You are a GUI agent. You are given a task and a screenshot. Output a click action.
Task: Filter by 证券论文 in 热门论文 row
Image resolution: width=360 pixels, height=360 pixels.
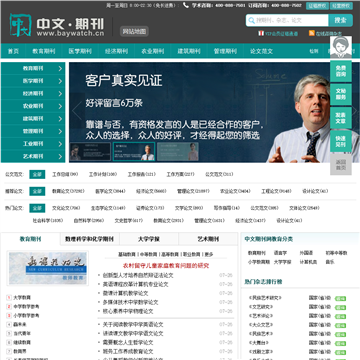click(150, 208)
